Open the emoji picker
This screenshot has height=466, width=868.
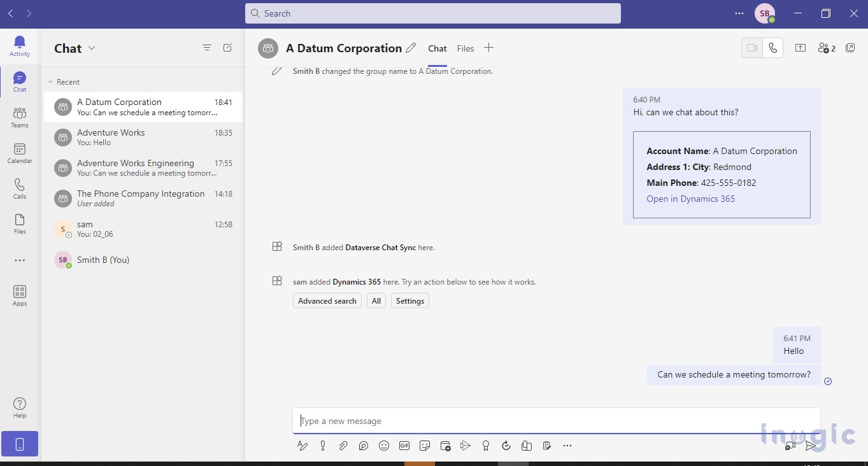[x=384, y=446]
